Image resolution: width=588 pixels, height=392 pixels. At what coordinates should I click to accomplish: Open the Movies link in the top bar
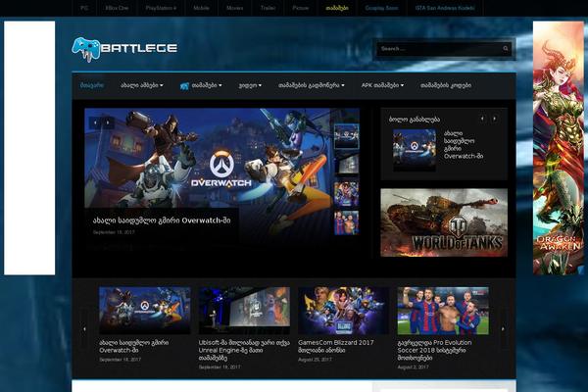tap(235, 8)
